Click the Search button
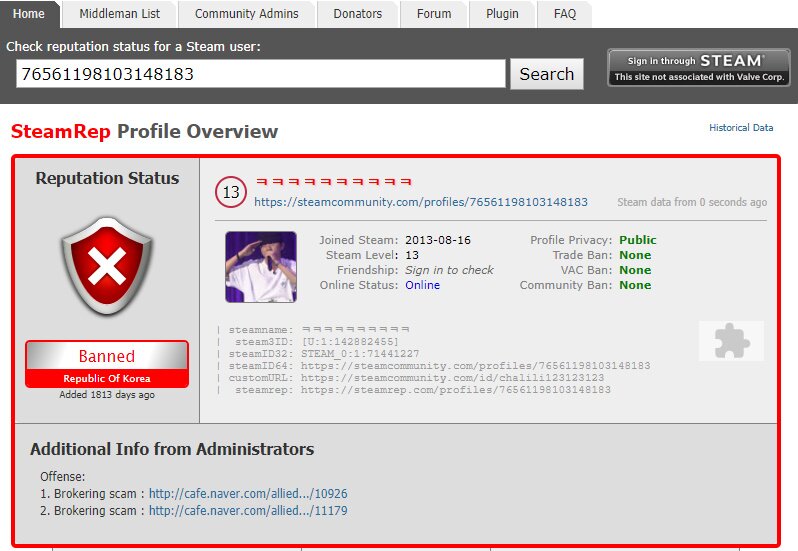 (547, 74)
